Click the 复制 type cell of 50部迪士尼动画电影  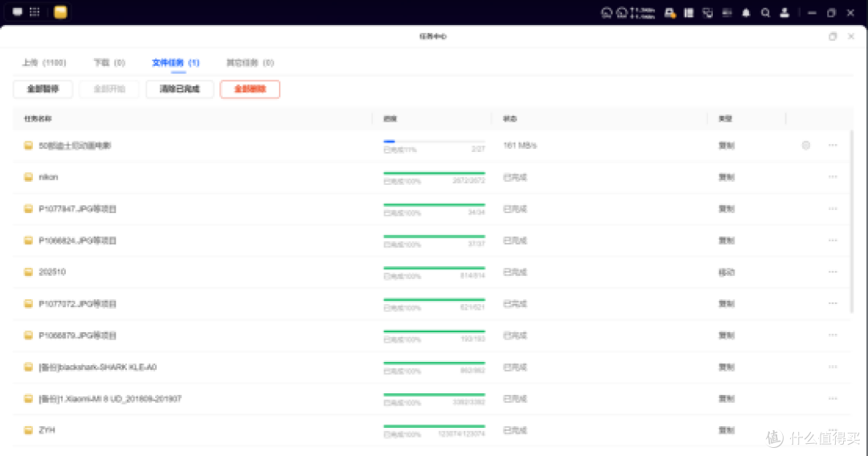[x=727, y=146]
